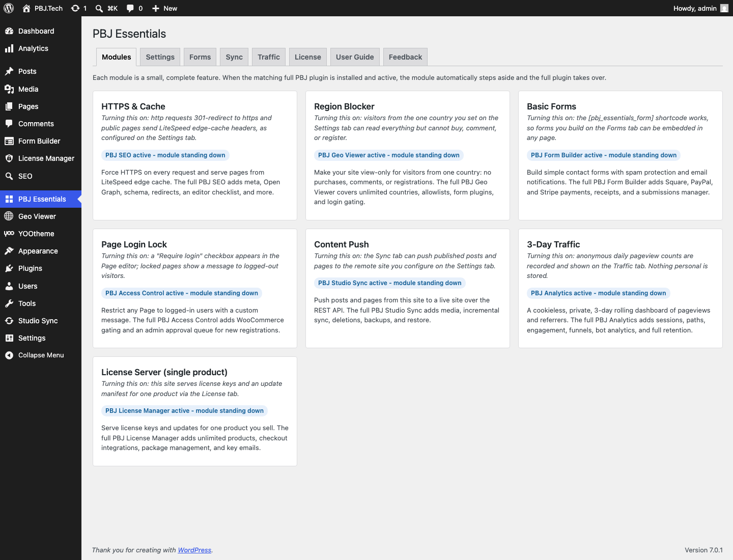
Task: Click the Studio Sync arrows icon
Action: (9, 321)
